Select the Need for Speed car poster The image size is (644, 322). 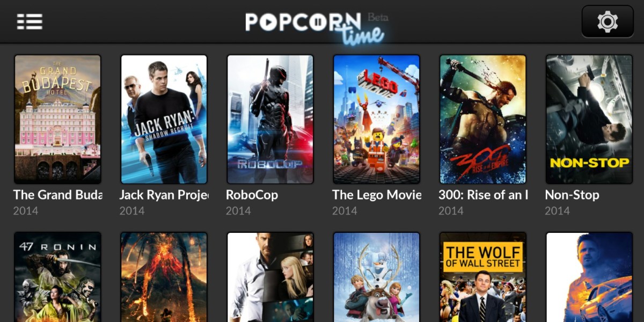589,277
